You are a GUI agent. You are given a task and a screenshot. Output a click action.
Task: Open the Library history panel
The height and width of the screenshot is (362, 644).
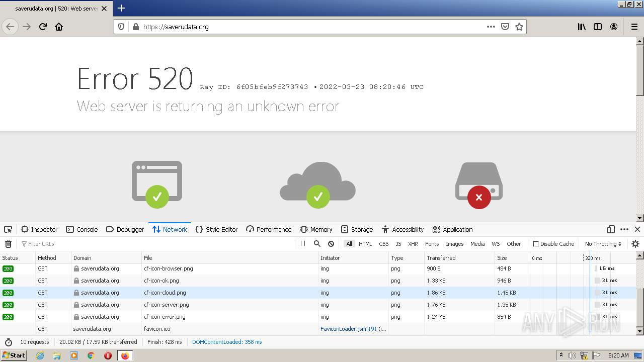click(582, 27)
